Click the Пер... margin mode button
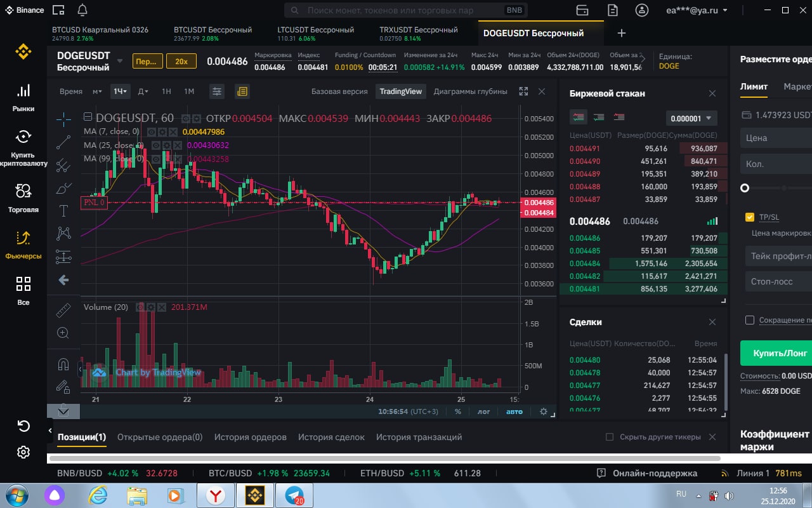The height and width of the screenshot is (508, 812). click(147, 62)
